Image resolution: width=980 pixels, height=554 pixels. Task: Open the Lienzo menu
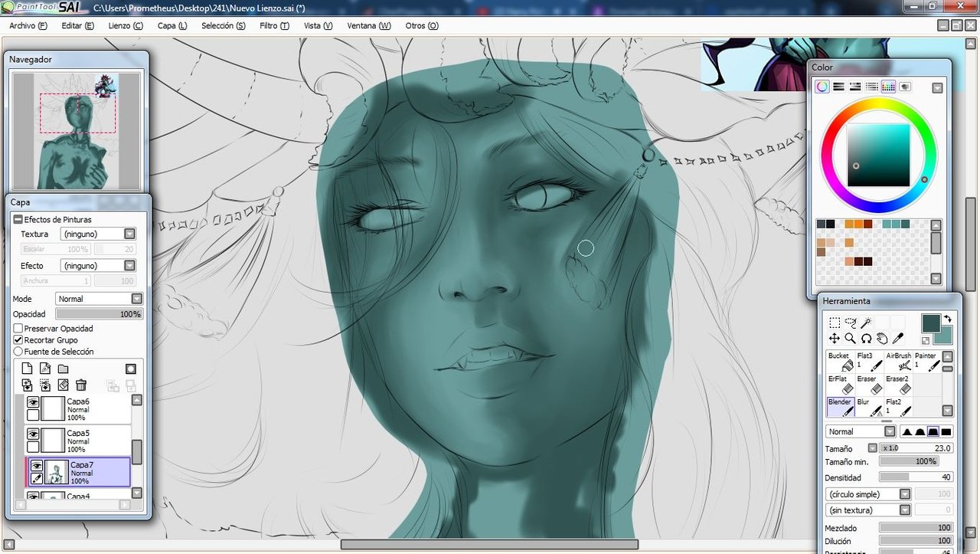point(126,25)
